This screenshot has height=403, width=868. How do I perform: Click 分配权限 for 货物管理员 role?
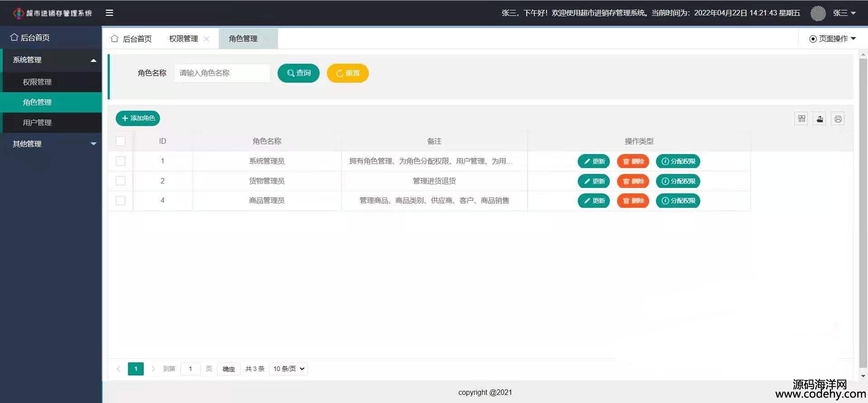coord(678,181)
